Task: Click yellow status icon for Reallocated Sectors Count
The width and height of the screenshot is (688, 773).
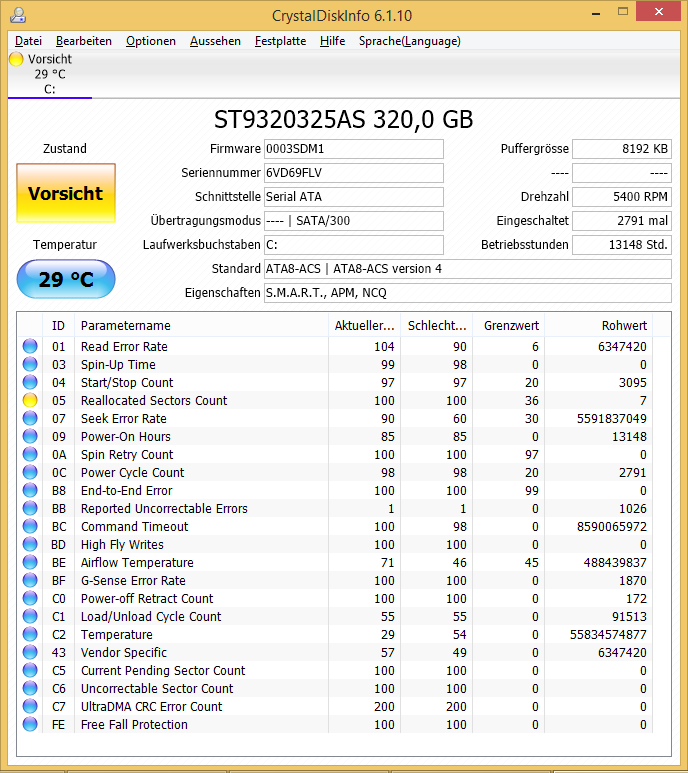Action: coord(30,400)
